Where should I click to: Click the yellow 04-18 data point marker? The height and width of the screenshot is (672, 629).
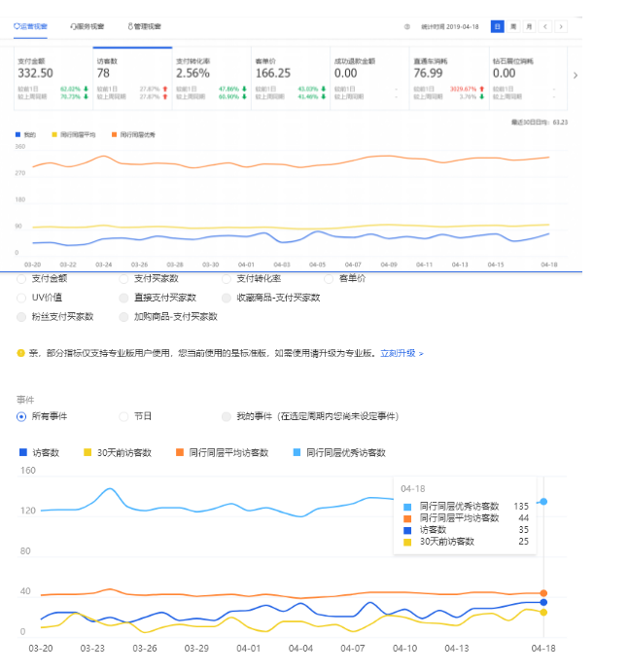(x=543, y=613)
